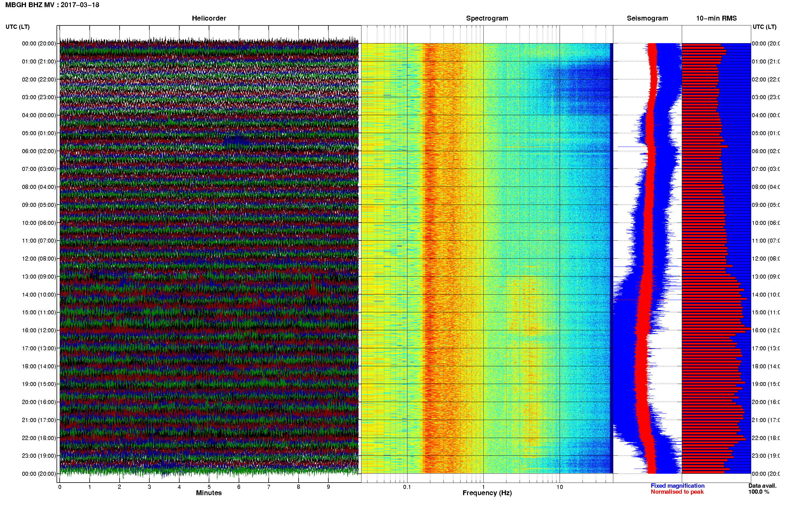The height and width of the screenshot is (508, 812).
Task: Click the left time label '19:00 (15:00)'
Action: pyautogui.click(x=39, y=384)
